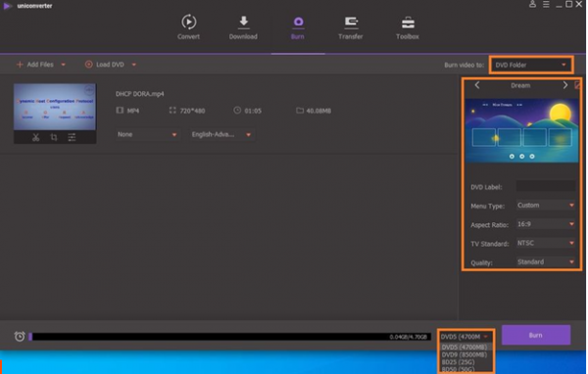Select DVD9 (8500MB) from the disc list
The image size is (588, 374).
[465, 354]
